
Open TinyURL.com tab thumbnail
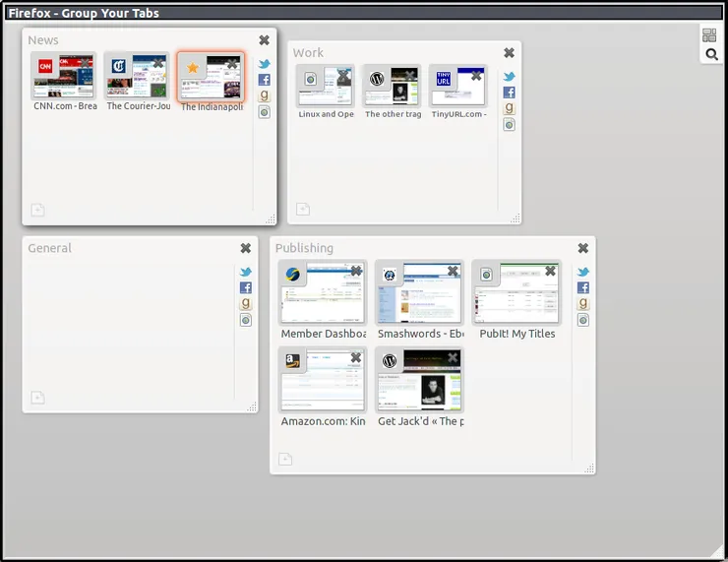(x=458, y=86)
